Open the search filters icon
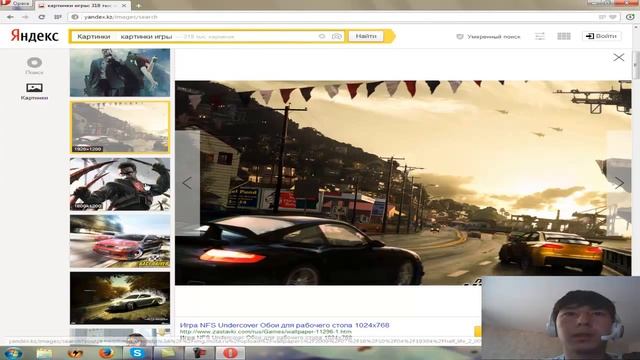Viewport: 640px width, 360px height. click(540, 36)
